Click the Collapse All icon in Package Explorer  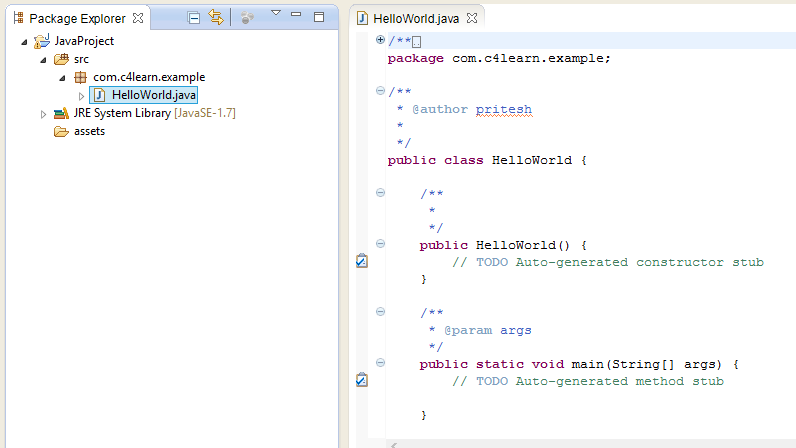(193, 18)
